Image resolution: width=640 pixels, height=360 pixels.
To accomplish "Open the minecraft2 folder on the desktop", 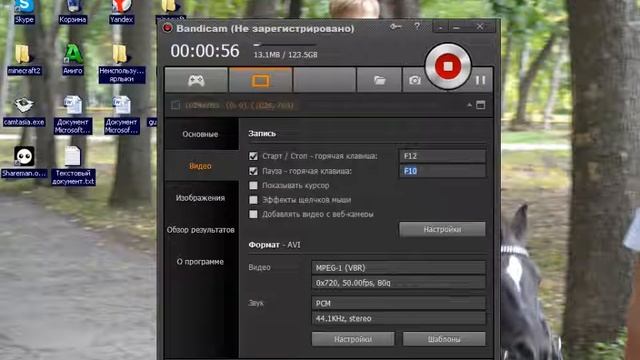I will click(x=24, y=60).
